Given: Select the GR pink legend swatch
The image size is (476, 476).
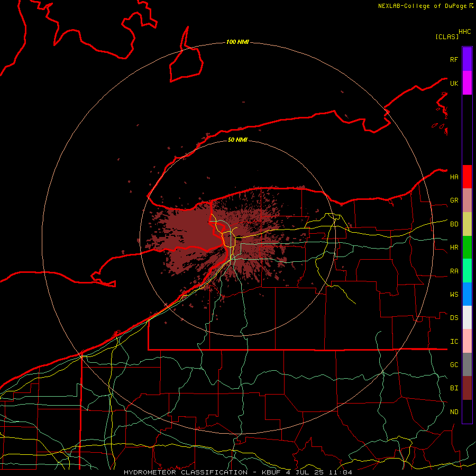Looking at the screenshot, I should tap(467, 200).
